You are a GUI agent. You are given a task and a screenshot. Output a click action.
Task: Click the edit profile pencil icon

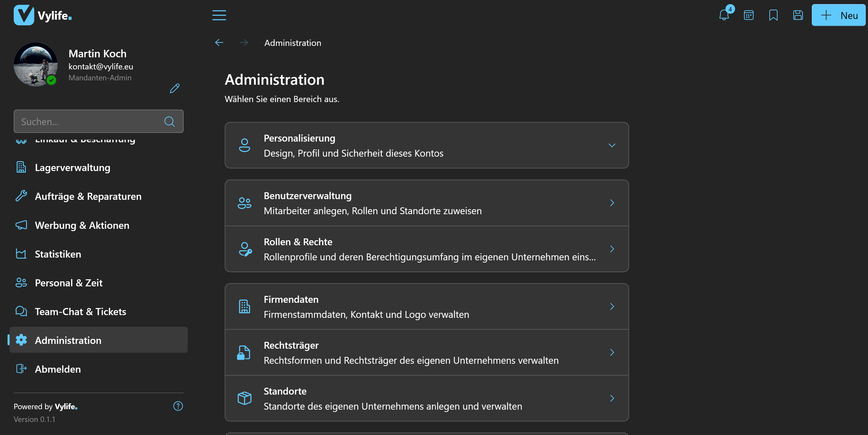(x=174, y=88)
